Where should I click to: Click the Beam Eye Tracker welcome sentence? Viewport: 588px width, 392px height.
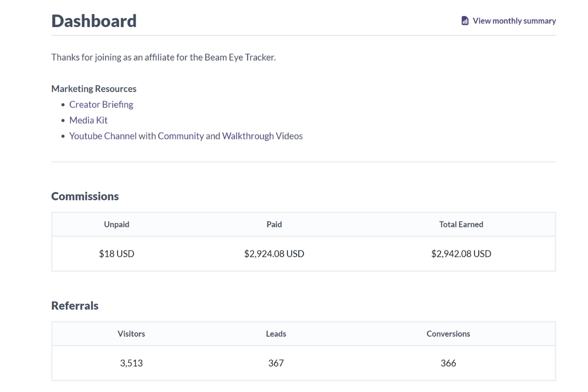pyautogui.click(x=164, y=57)
